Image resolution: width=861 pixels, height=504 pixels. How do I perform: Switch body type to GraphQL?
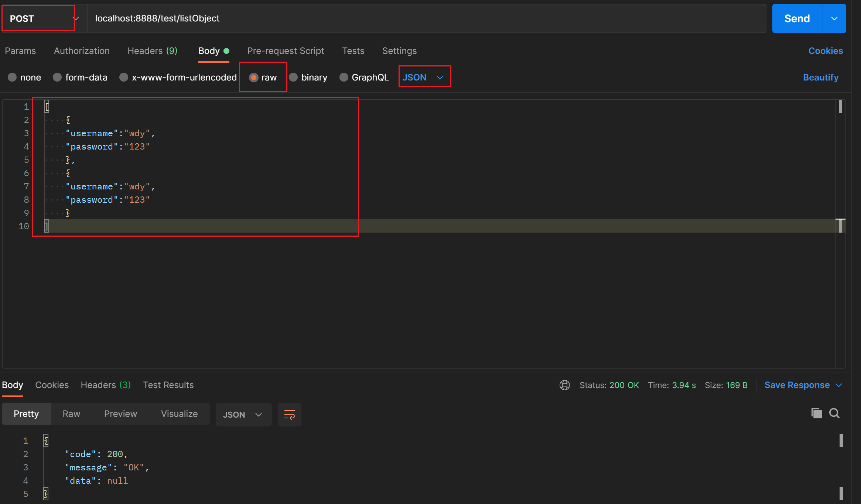tap(363, 77)
